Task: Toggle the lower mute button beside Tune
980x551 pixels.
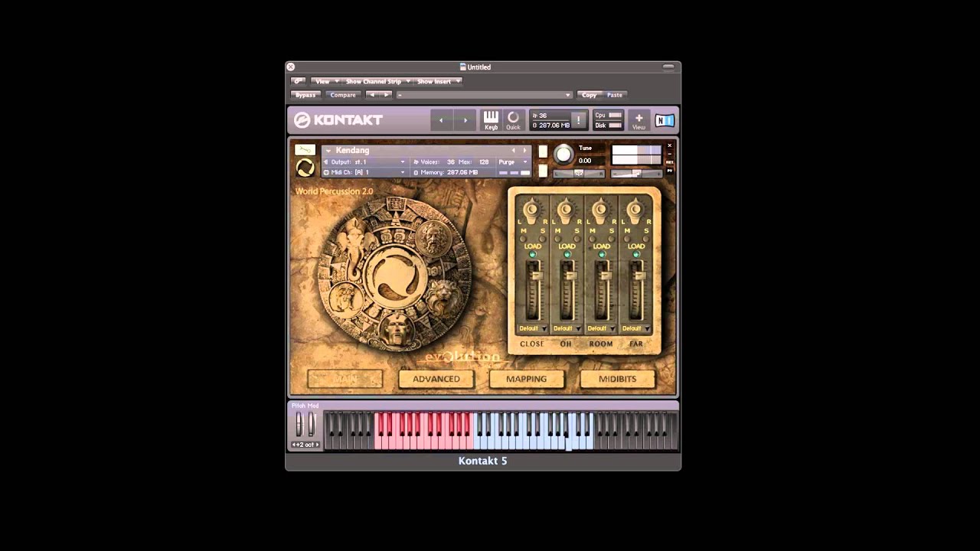Action: [543, 171]
